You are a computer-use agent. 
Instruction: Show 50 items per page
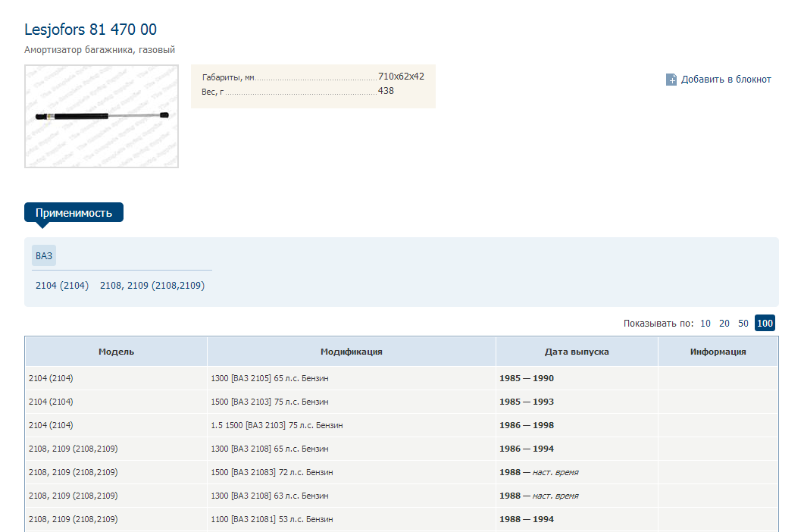743,323
